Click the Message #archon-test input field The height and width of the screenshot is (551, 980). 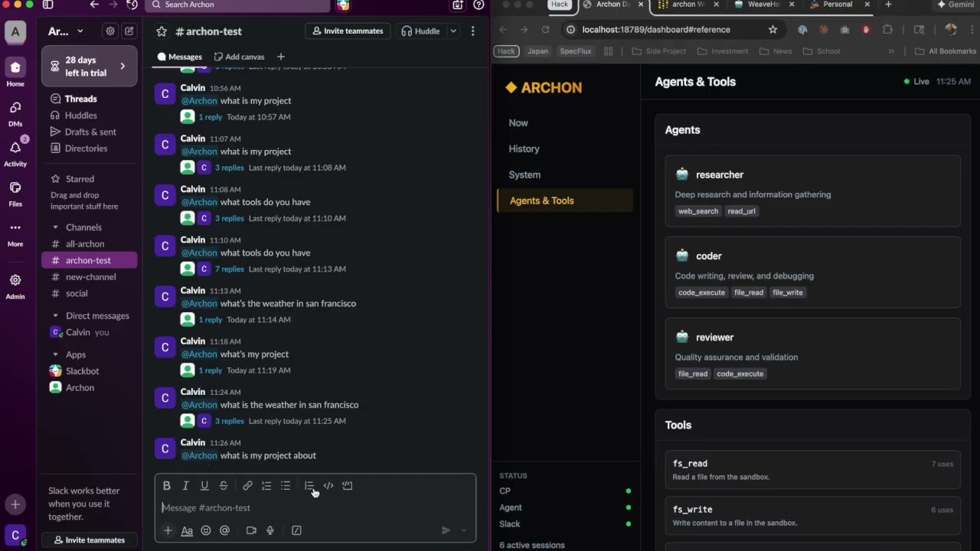click(315, 508)
